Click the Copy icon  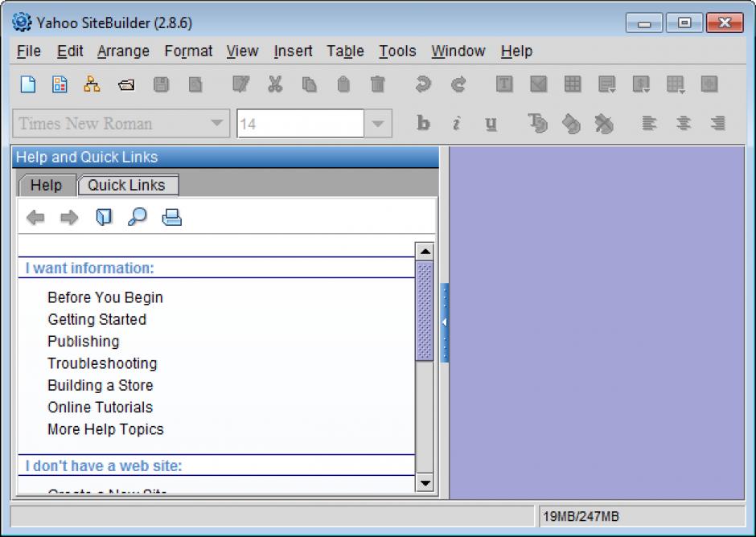coord(309,84)
